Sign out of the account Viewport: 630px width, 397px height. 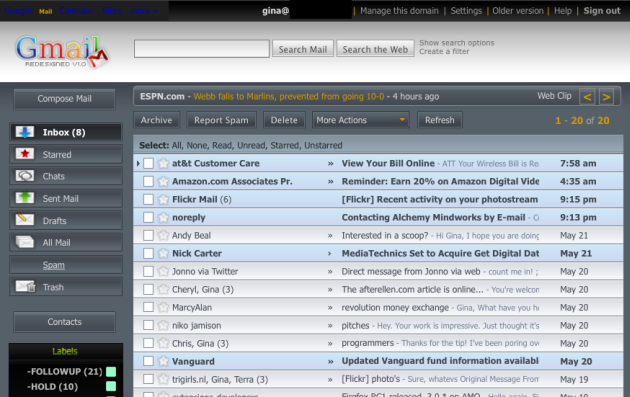(602, 11)
